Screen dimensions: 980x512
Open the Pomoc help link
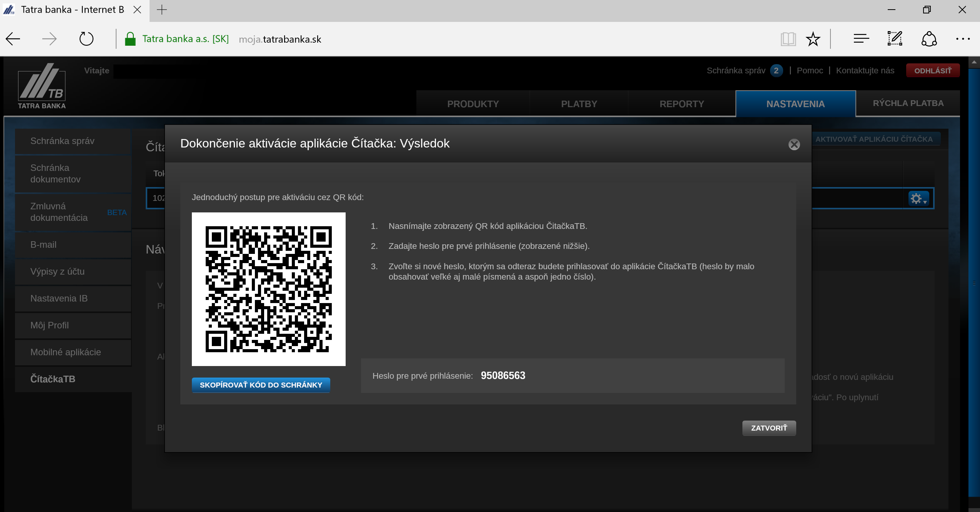[x=810, y=71]
